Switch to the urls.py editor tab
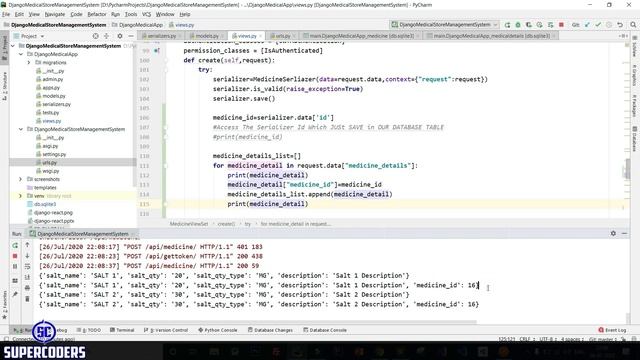This screenshot has height=360, width=640. [282, 36]
